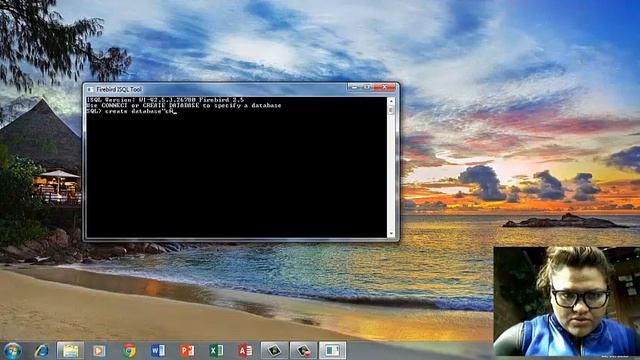
Task: Launch Google Chrome from taskbar
Action: point(129,351)
